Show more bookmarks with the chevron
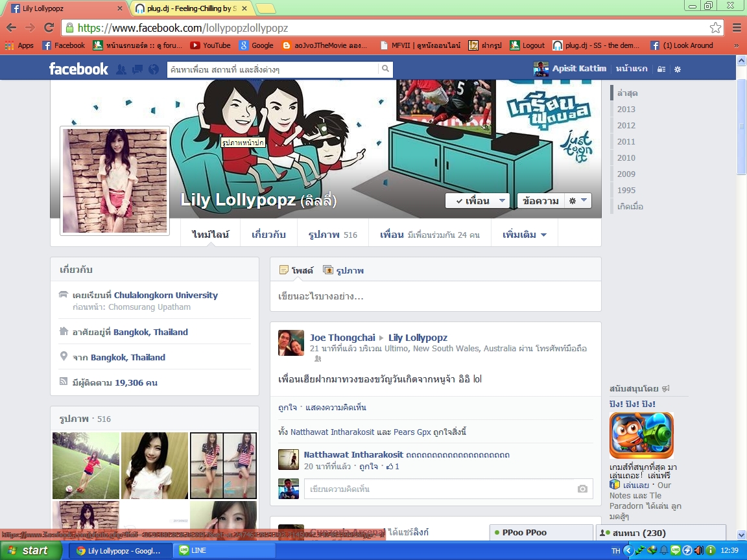The height and width of the screenshot is (560, 747). click(x=737, y=46)
